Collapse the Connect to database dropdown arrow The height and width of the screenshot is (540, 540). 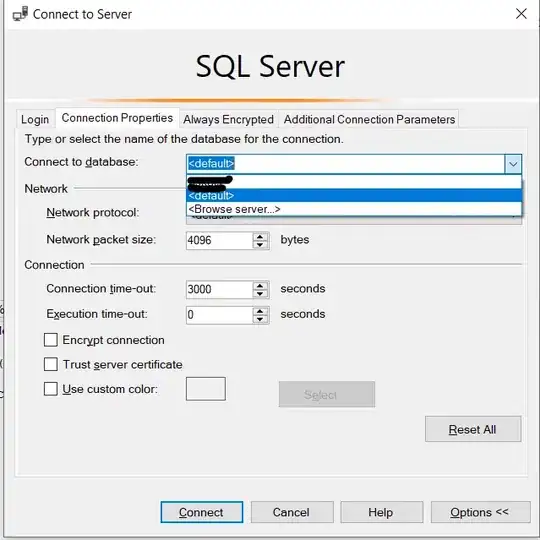tap(513, 164)
